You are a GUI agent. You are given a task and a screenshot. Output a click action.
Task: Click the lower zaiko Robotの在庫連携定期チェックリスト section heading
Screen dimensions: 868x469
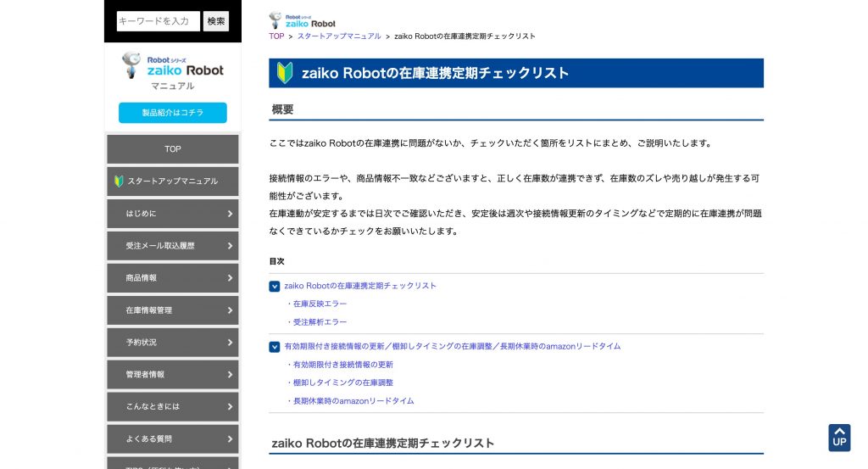pyautogui.click(x=382, y=443)
